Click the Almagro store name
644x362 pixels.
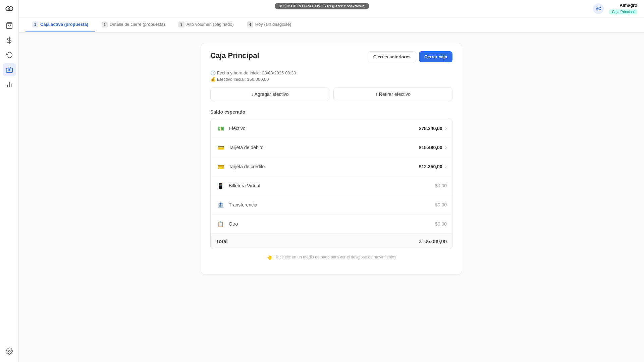coord(628,5)
